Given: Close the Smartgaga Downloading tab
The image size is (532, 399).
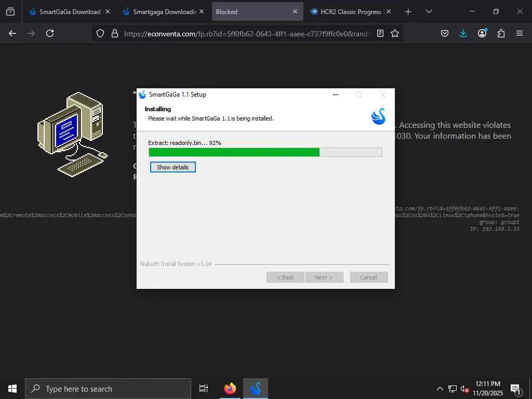Looking at the screenshot, I should [x=202, y=11].
